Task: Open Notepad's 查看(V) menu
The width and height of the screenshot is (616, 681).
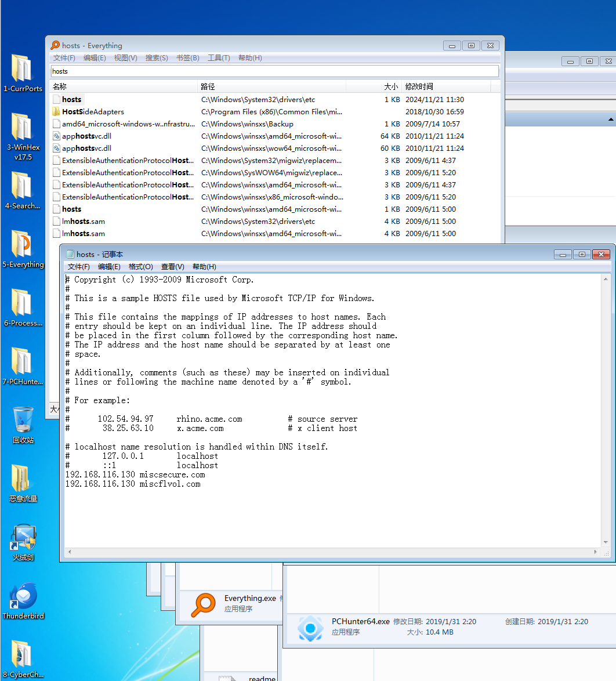Action: click(172, 267)
